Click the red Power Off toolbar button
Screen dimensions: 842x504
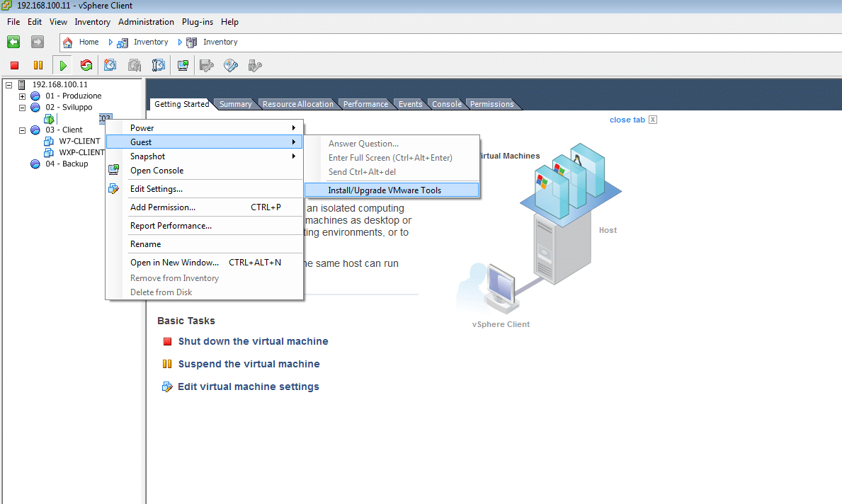pos(14,66)
